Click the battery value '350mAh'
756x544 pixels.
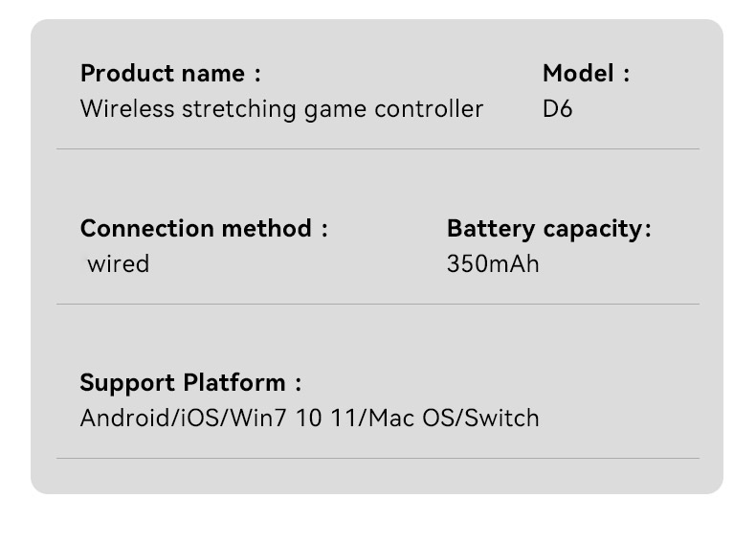[x=493, y=264]
